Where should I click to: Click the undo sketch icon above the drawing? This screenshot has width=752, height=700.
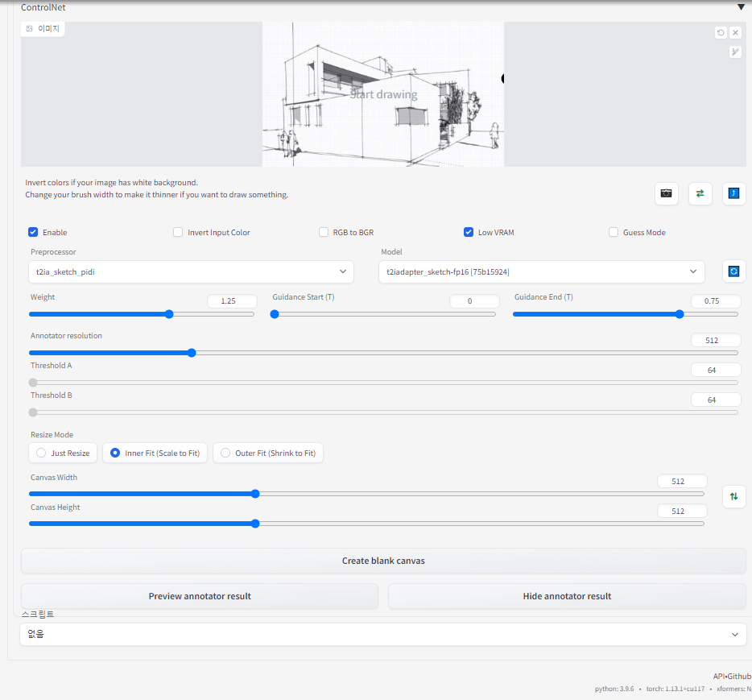(x=721, y=32)
